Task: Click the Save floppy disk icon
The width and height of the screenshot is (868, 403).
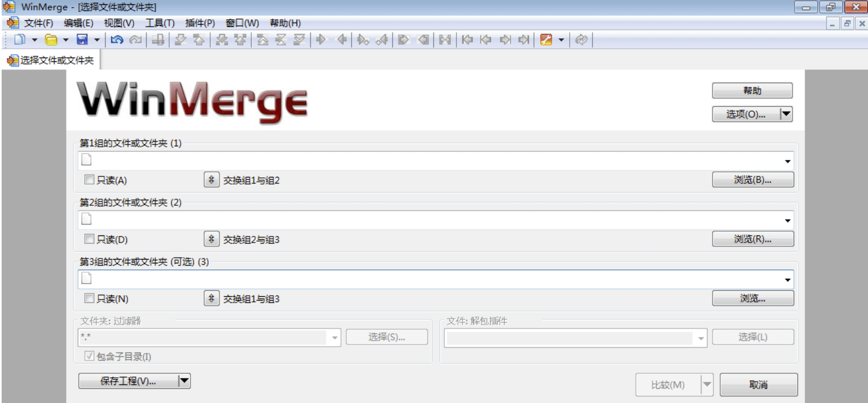Action: coord(82,39)
